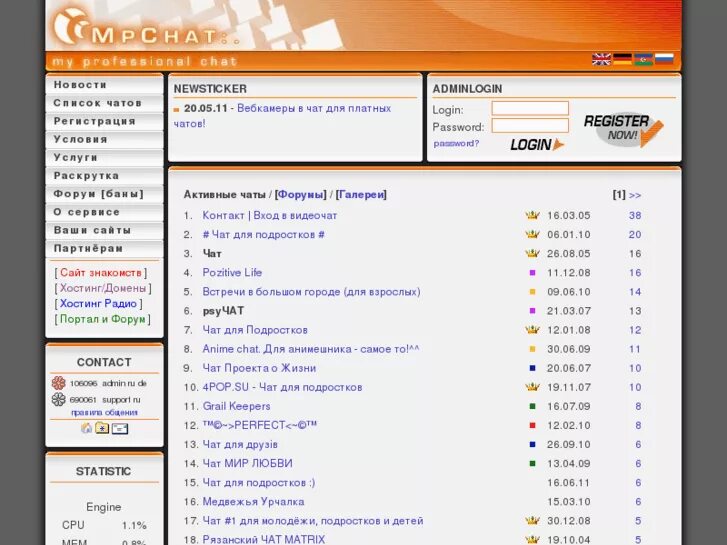
Task: Click the blue square beside Чат Проекта о Жизни
Action: pyautogui.click(x=532, y=368)
